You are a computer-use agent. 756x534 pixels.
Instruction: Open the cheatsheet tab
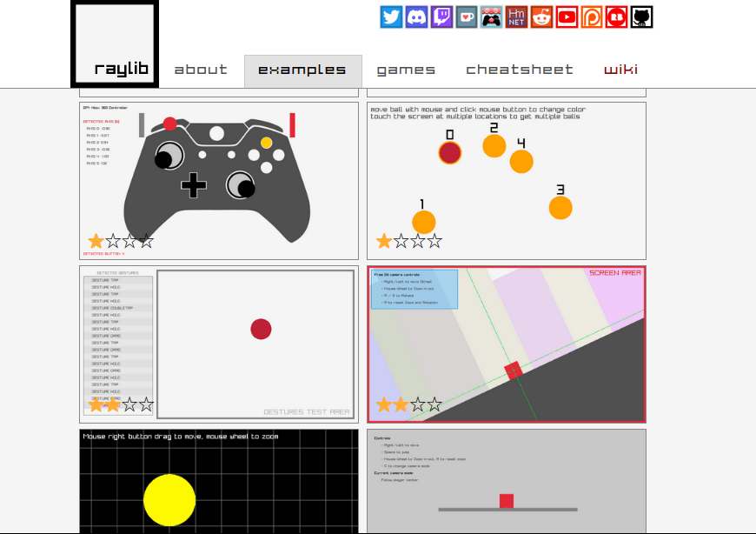coord(520,70)
